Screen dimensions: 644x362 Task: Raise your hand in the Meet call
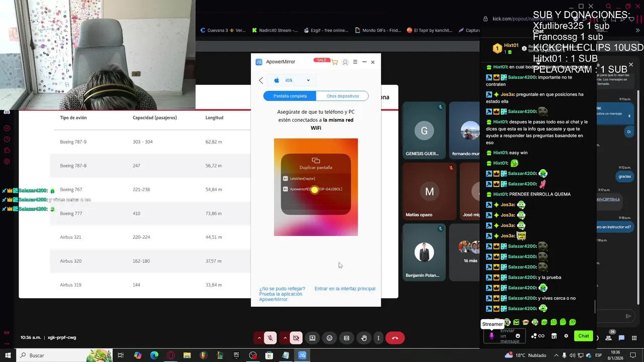point(364,338)
